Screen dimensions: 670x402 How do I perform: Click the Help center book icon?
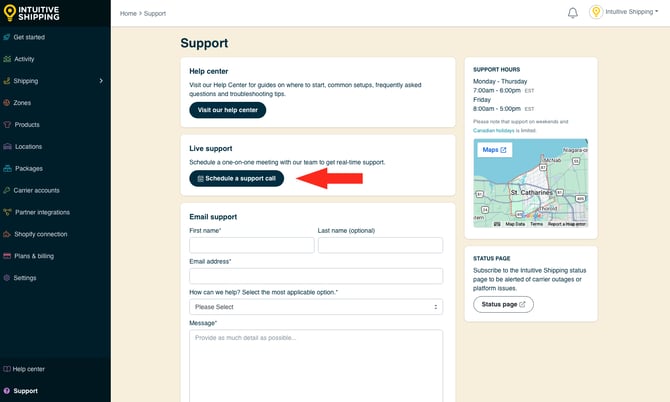pyautogui.click(x=7, y=369)
